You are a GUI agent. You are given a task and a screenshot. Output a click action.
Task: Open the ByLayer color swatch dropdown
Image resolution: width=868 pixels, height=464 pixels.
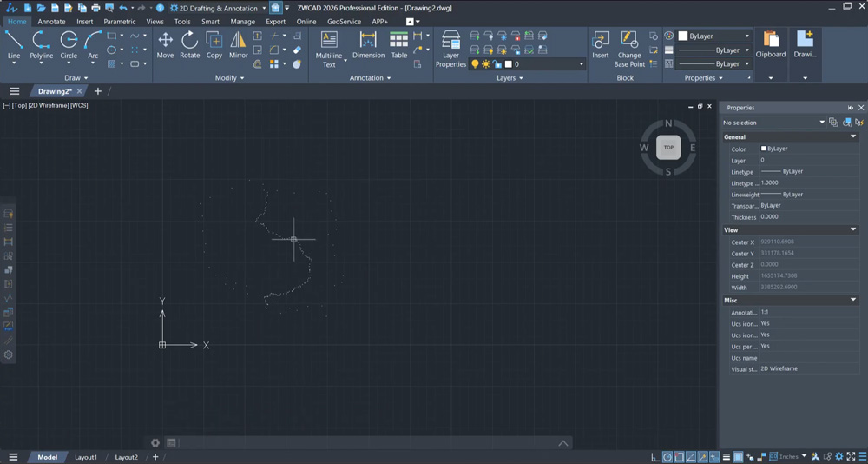(x=713, y=36)
